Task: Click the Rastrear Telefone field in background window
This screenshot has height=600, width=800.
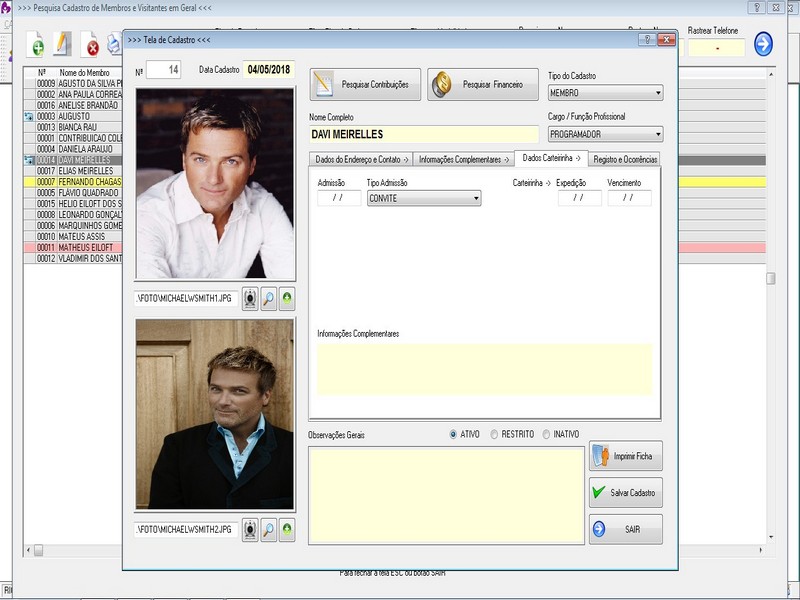Action: [716, 48]
